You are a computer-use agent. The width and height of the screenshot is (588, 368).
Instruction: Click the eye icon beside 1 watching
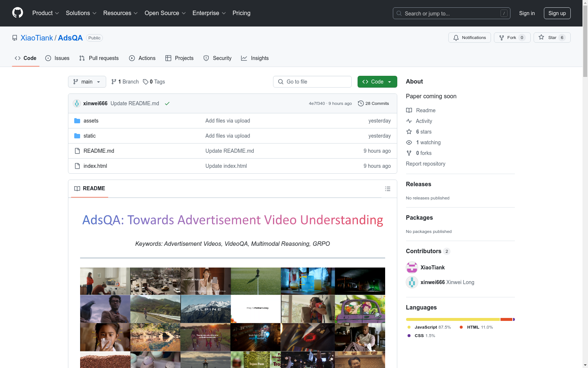tap(409, 142)
